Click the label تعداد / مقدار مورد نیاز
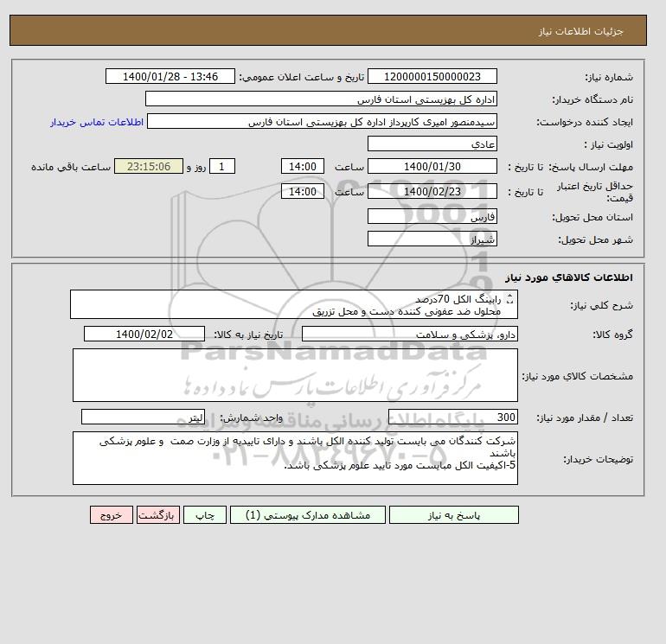The height and width of the screenshot is (644, 666). pos(585,418)
